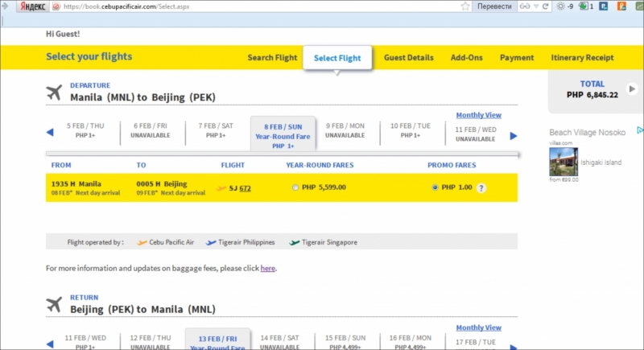The image size is (644, 350).
Task: Open departure Monthly View link
Action: point(478,115)
